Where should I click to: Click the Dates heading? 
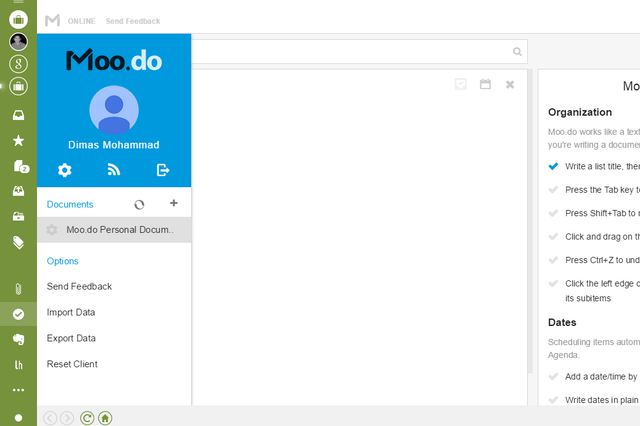click(562, 322)
